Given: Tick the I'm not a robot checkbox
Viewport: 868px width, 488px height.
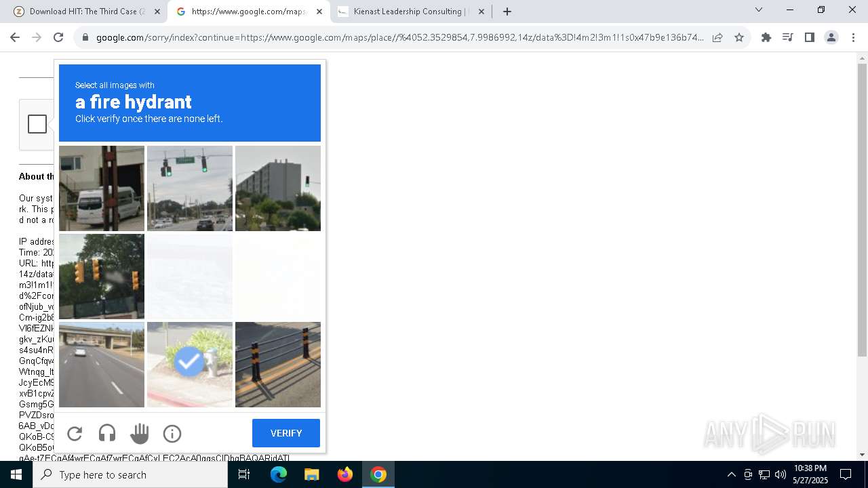Looking at the screenshot, I should click(37, 124).
